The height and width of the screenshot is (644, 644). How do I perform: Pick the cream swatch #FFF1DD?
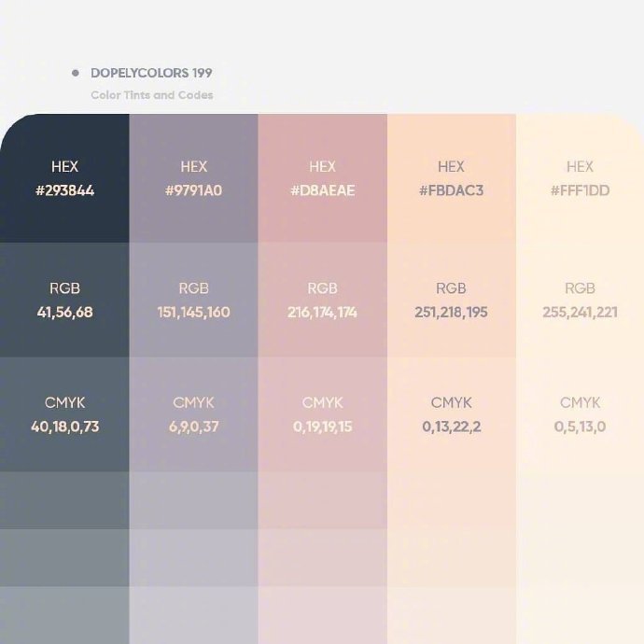click(x=580, y=178)
